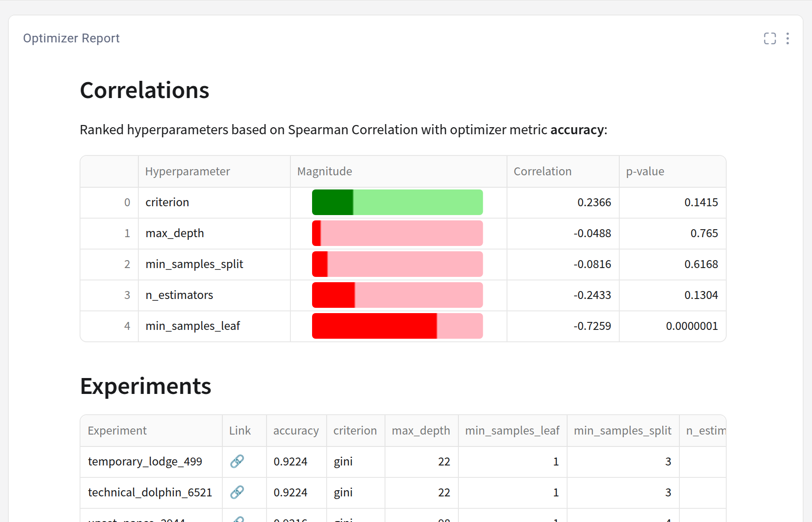Click the Hyperparameter column header
Viewport: 812px width, 522px height.
pyautogui.click(x=187, y=171)
